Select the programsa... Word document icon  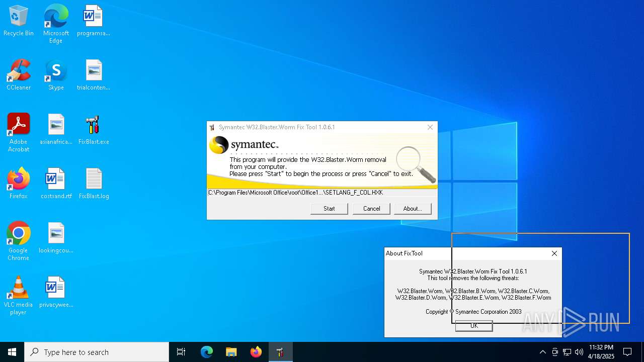[x=94, y=21]
